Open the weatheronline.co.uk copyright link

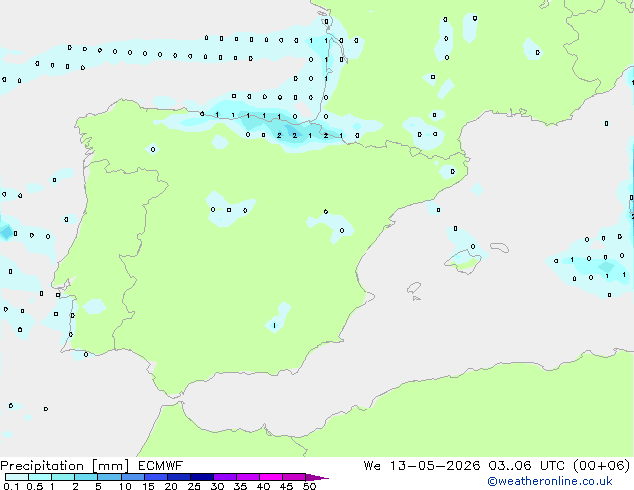click(x=550, y=481)
